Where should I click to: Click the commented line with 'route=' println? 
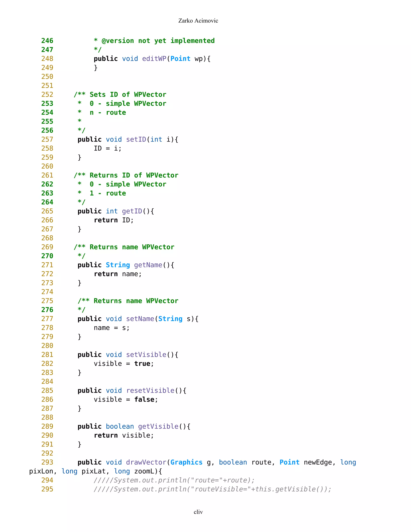pos(174,480)
